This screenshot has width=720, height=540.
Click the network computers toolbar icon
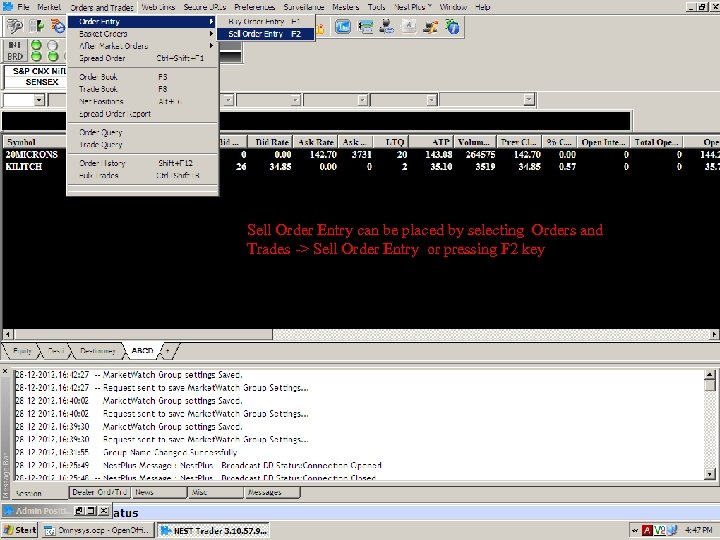click(x=430, y=27)
